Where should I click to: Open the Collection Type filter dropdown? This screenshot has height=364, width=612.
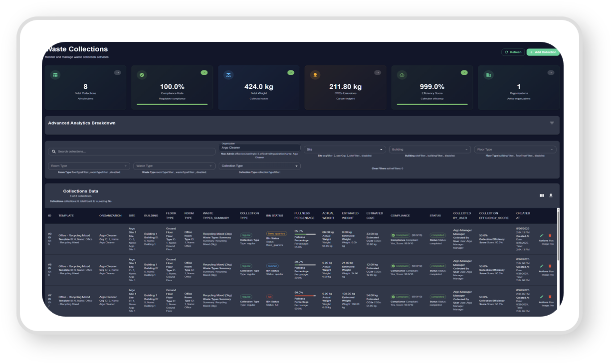point(259,166)
